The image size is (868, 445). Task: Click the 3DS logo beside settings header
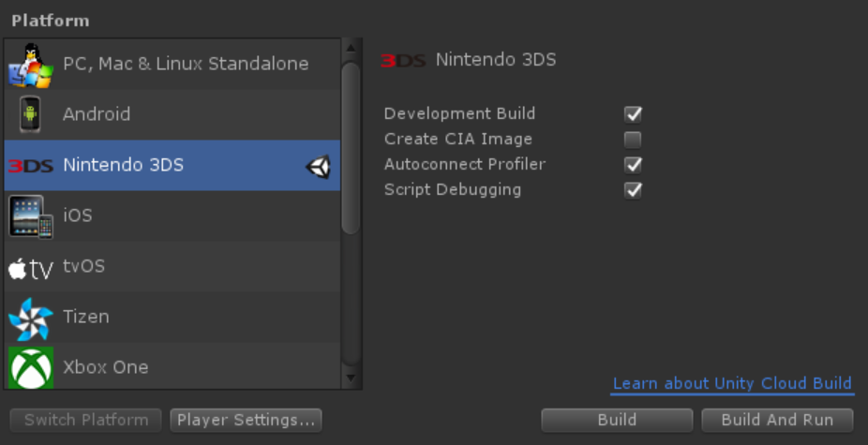point(403,60)
